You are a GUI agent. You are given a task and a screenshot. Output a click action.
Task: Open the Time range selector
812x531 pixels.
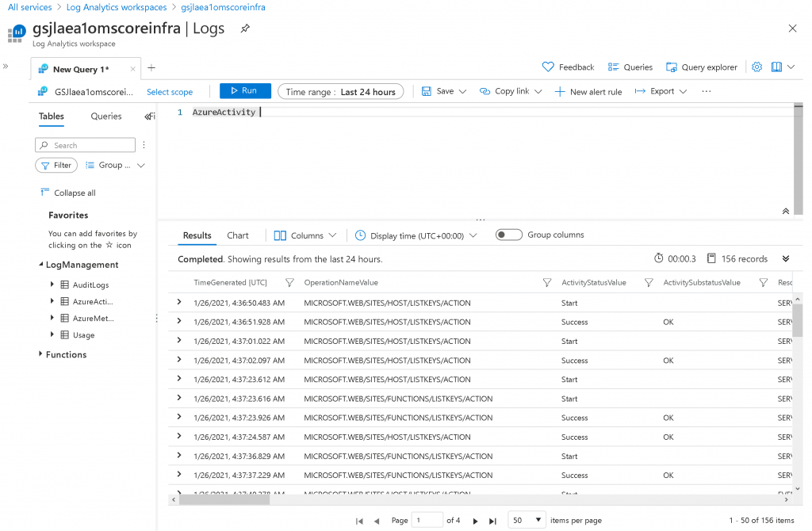pos(341,92)
